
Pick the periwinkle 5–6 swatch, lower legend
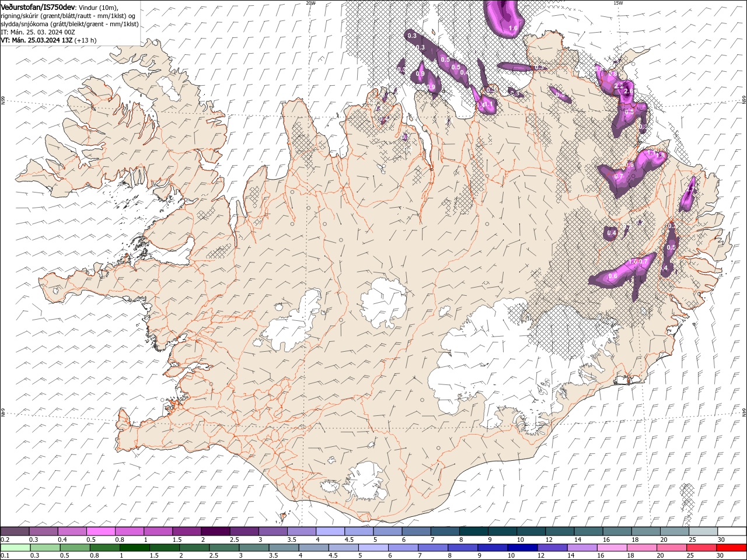[373, 548]
